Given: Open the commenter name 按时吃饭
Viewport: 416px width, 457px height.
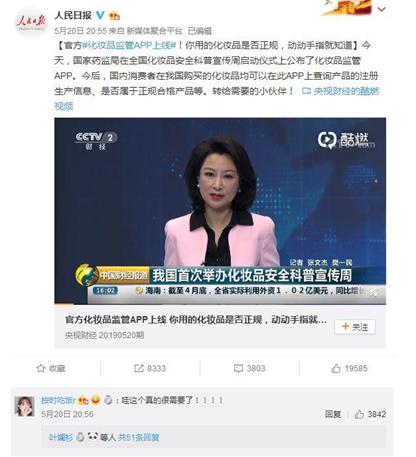Looking at the screenshot, I should [58, 400].
